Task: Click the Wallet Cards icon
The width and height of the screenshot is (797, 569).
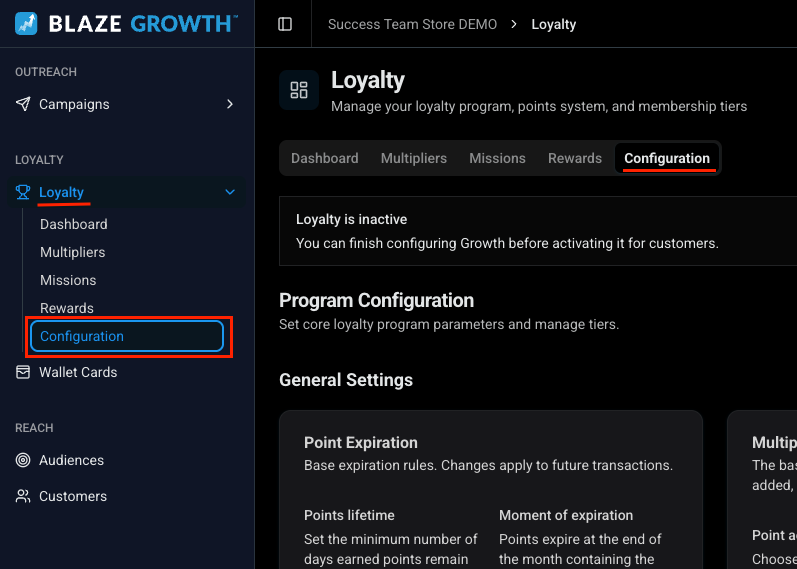Action: pyautogui.click(x=23, y=372)
